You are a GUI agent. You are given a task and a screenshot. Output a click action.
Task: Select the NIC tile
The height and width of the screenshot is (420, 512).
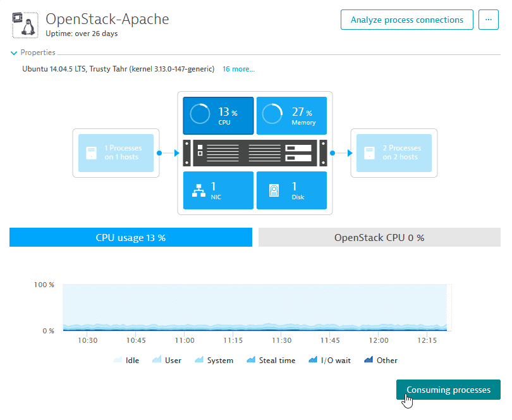pos(218,190)
